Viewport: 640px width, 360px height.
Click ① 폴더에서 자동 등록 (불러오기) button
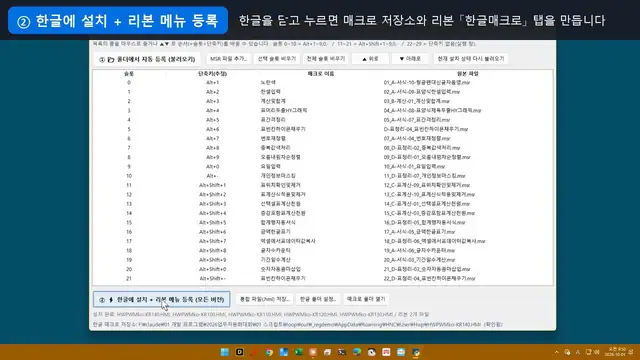coord(147,59)
